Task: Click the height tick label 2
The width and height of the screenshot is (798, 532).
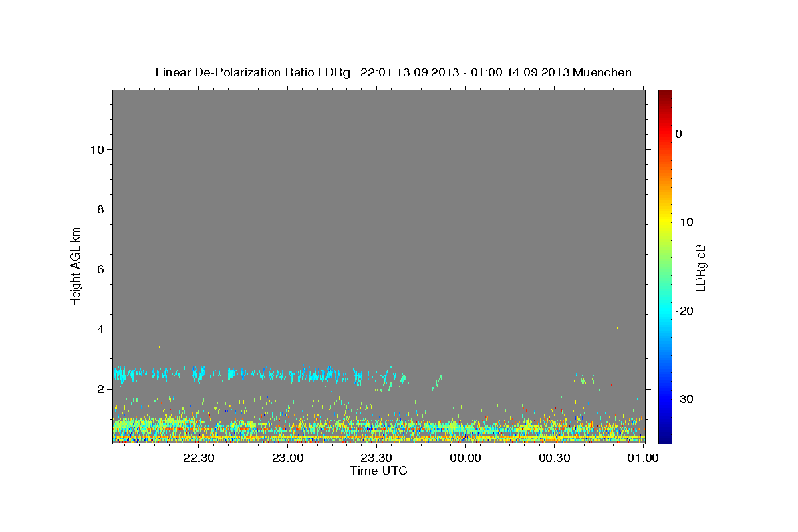Action: click(x=100, y=389)
